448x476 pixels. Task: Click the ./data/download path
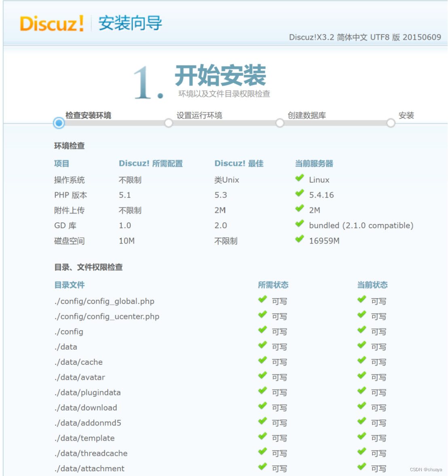coord(86,408)
